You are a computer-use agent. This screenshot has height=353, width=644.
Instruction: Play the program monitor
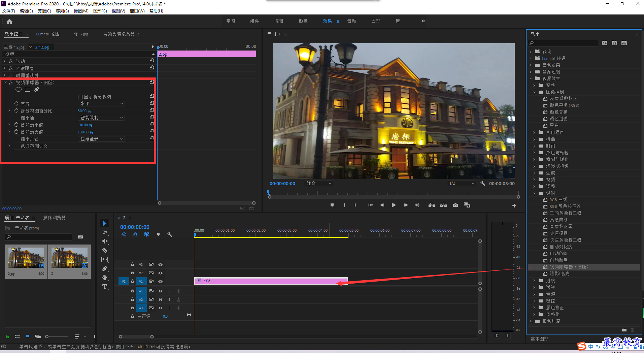pyautogui.click(x=394, y=205)
